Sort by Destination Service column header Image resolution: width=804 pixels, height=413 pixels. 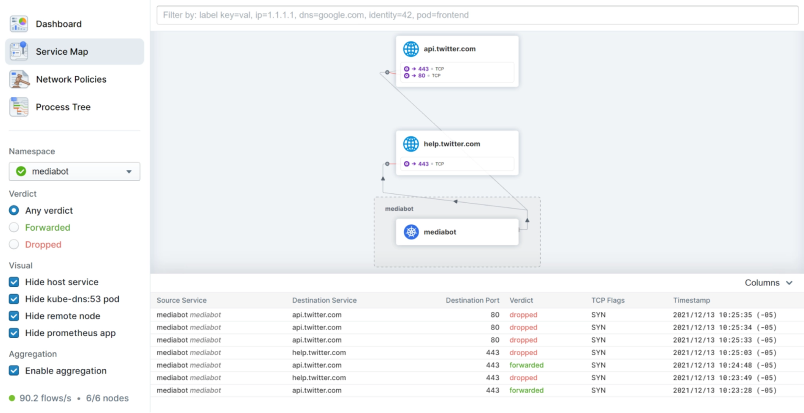[324, 300]
